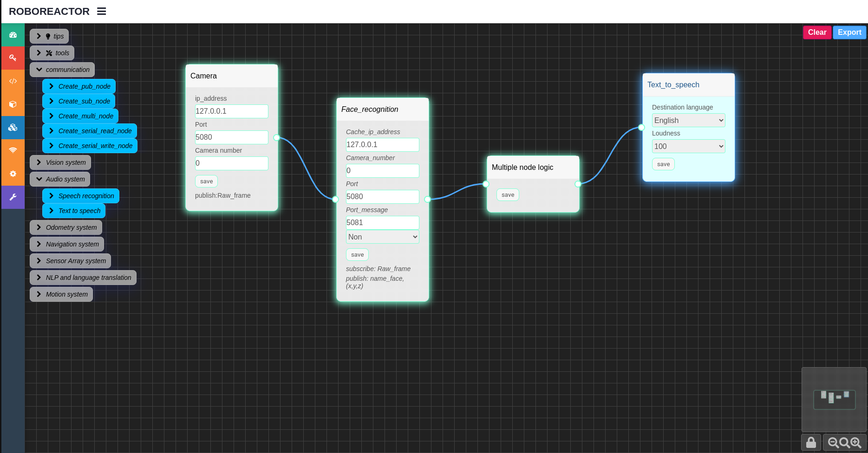Click the Export button
Image resolution: width=868 pixels, height=453 pixels.
coord(849,32)
